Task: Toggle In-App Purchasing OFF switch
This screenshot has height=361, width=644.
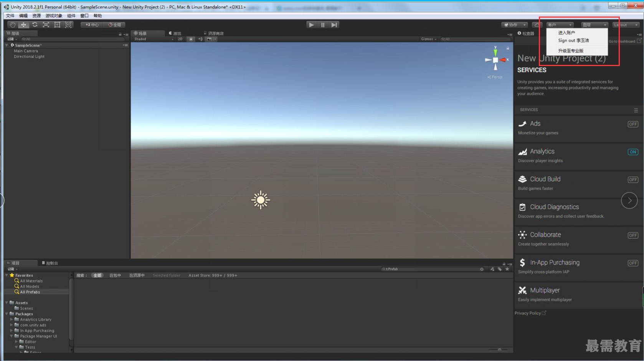Action: click(633, 263)
